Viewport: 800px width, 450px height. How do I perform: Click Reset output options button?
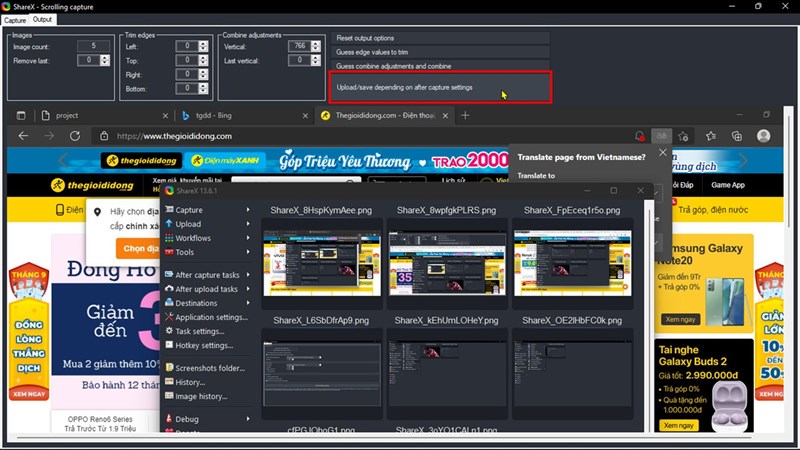tap(440, 38)
